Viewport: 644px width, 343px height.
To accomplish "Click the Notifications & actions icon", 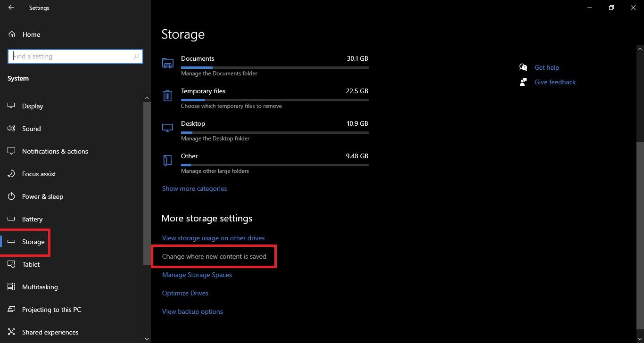I will coord(11,151).
